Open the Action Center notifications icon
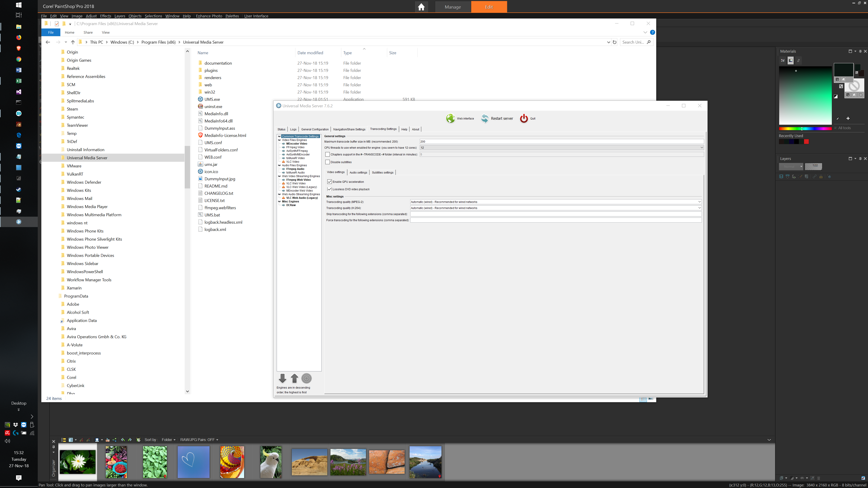The image size is (868, 488). (19, 478)
